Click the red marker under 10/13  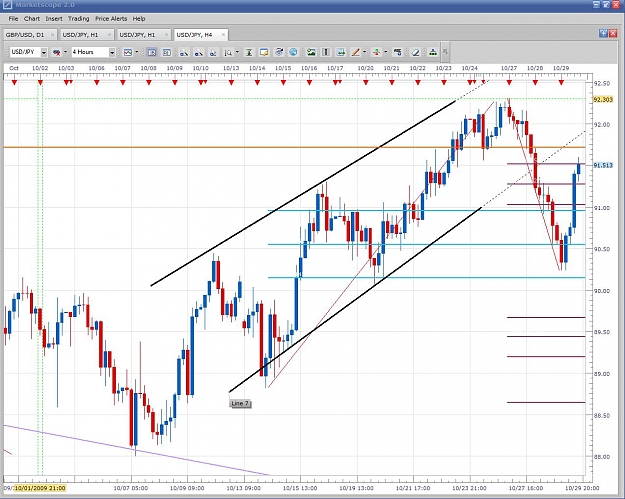231,83
